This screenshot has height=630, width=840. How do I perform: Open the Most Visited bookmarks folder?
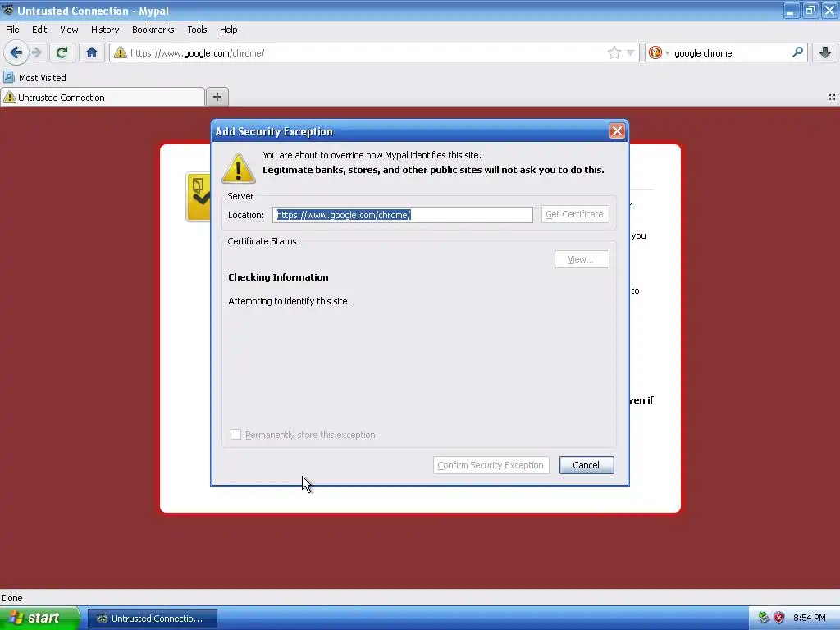coord(34,78)
